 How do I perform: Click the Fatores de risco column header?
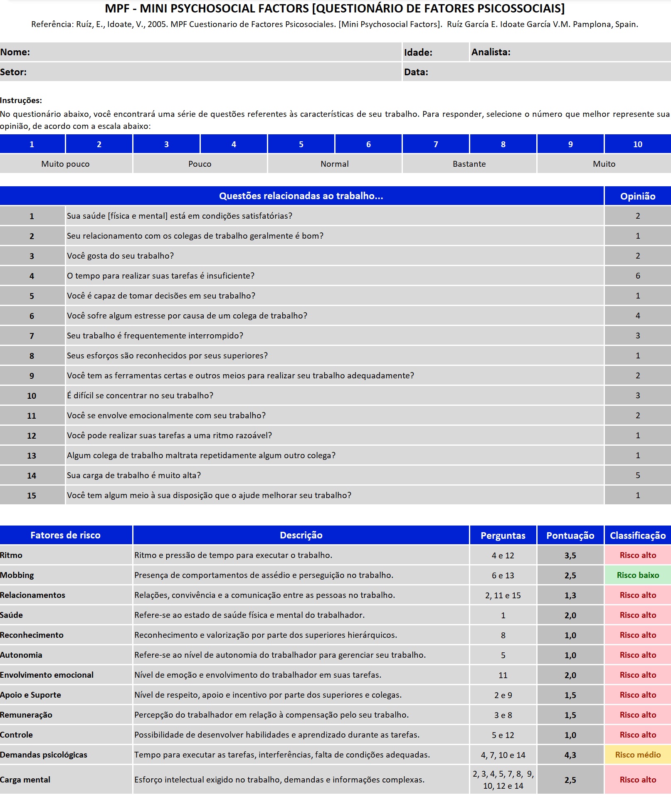coord(66,535)
